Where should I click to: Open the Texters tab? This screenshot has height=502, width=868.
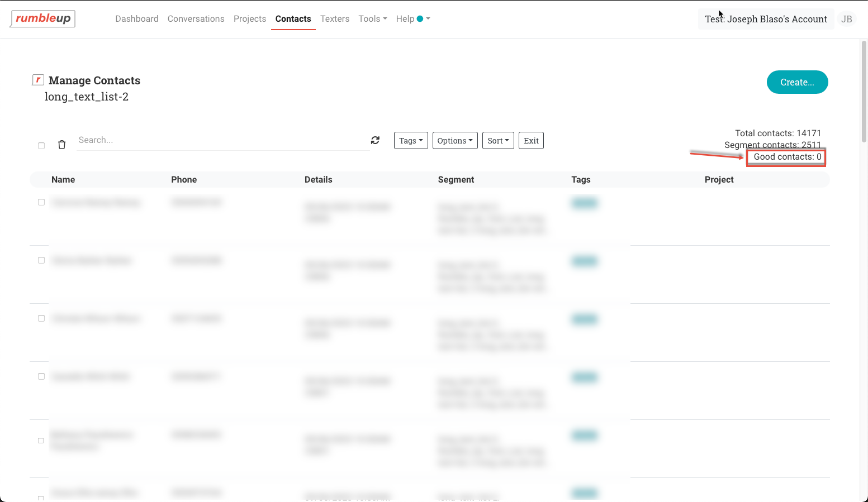pyautogui.click(x=335, y=19)
